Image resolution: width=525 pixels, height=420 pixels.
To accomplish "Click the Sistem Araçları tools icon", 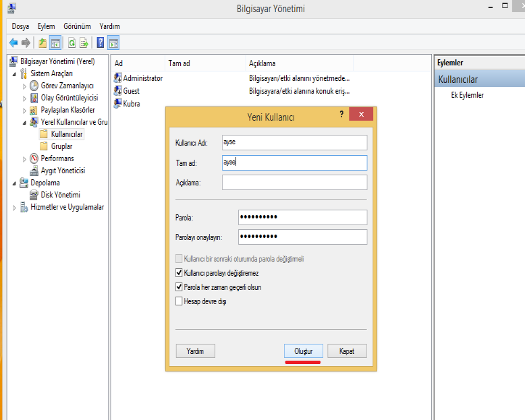I will pyautogui.click(x=24, y=73).
